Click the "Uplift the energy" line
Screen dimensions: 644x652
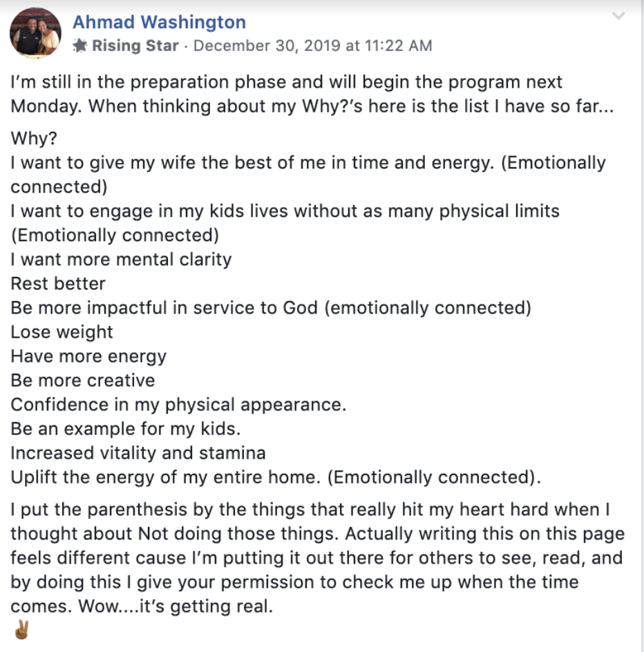(x=276, y=477)
